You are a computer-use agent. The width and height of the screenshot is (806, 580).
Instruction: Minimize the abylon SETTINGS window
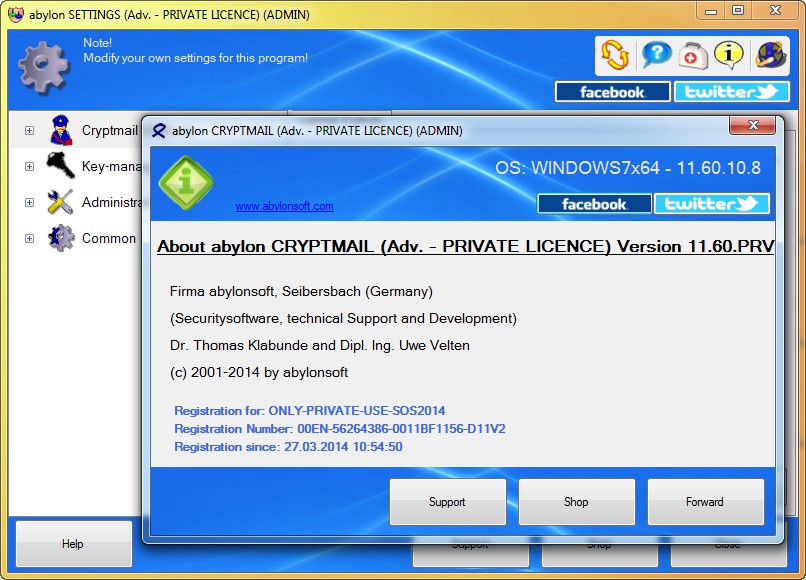(x=711, y=10)
